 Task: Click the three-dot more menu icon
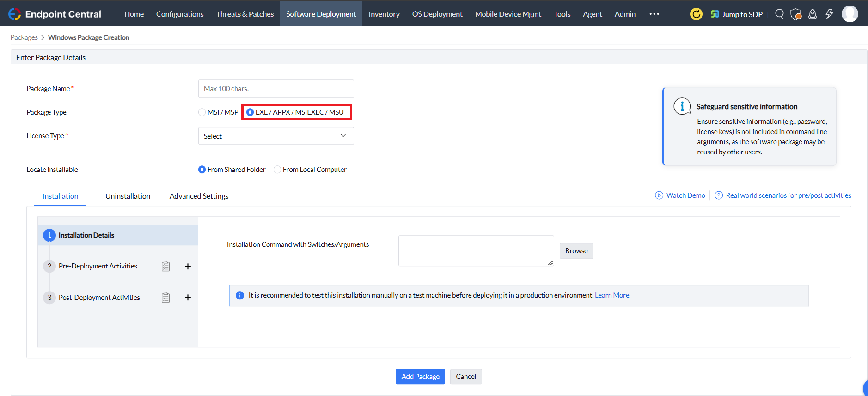click(x=654, y=14)
